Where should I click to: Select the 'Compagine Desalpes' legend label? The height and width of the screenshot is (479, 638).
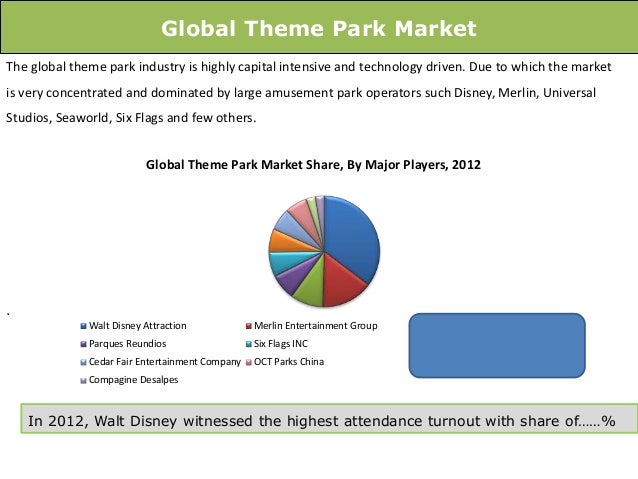(x=133, y=380)
